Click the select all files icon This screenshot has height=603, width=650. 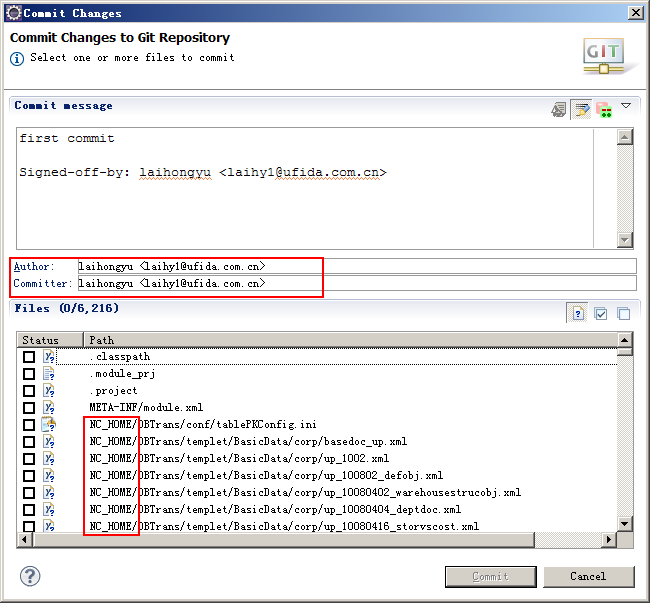click(x=600, y=314)
